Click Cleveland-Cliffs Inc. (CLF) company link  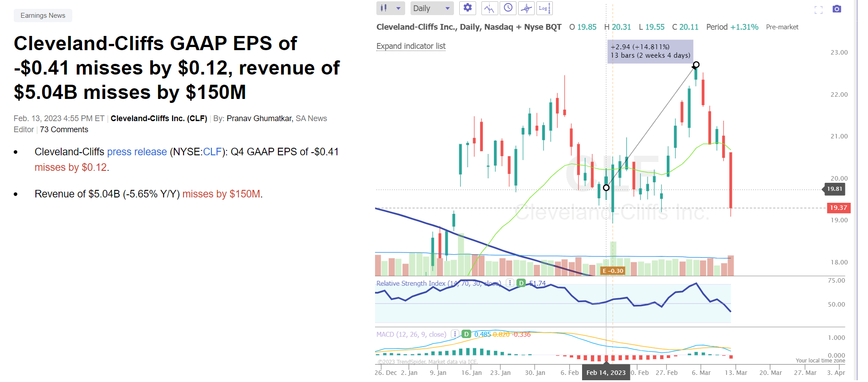tap(159, 118)
